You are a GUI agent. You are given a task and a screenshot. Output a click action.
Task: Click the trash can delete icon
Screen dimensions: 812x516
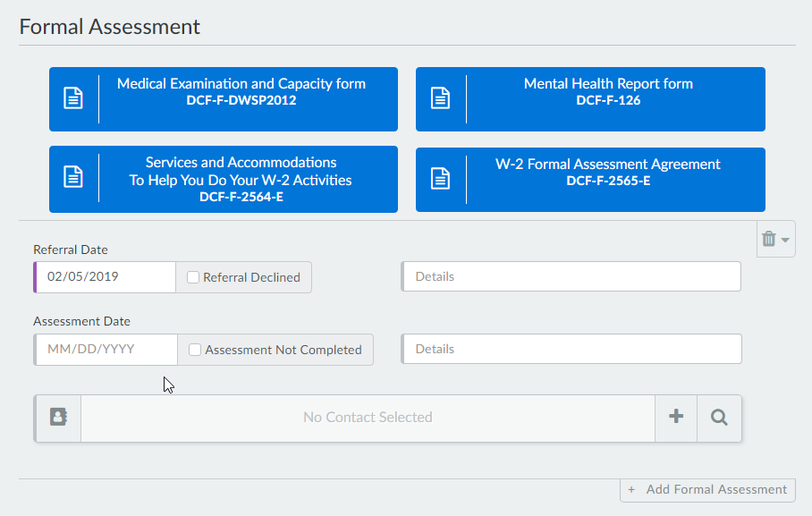tap(768, 239)
